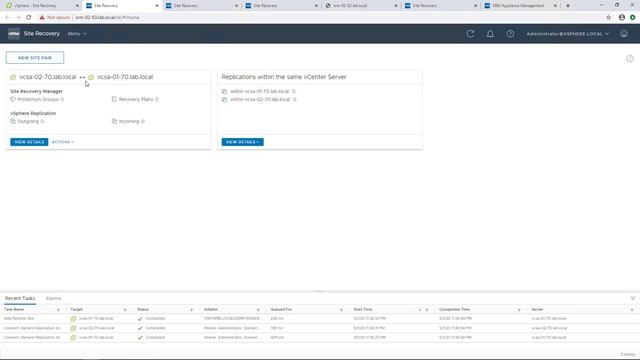Viewport: 640px width, 360px height.
Task: Go back in browser history
Action: point(7,18)
